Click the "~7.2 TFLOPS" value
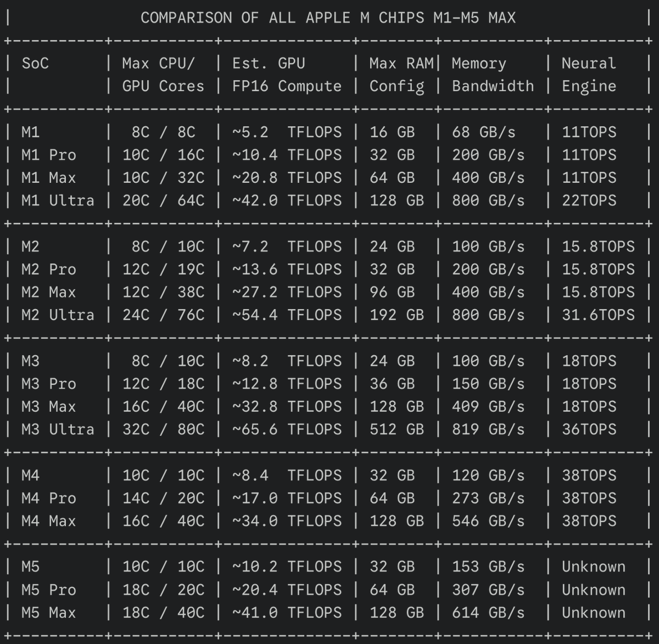 coord(287,247)
